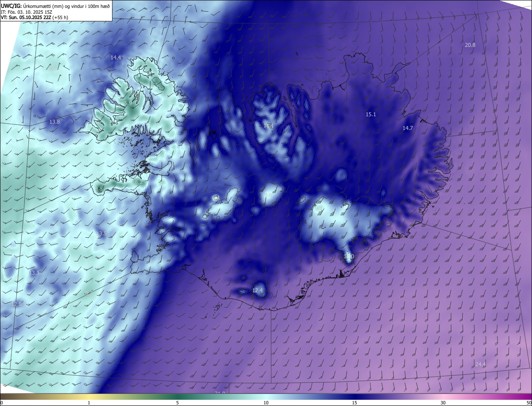
Task: Click the precipitation color scale bar
Action: [x=266, y=397]
